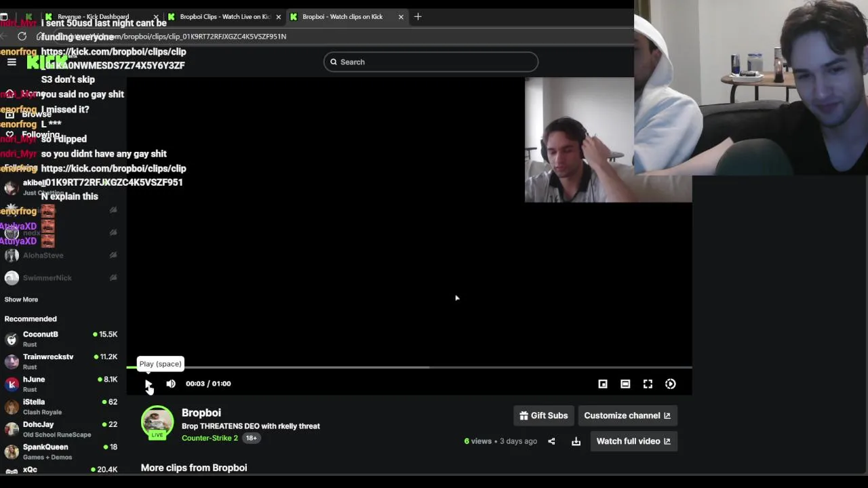The image size is (868, 488).
Task: Click the iStella avatar icon
Action: pyautogui.click(x=12, y=407)
